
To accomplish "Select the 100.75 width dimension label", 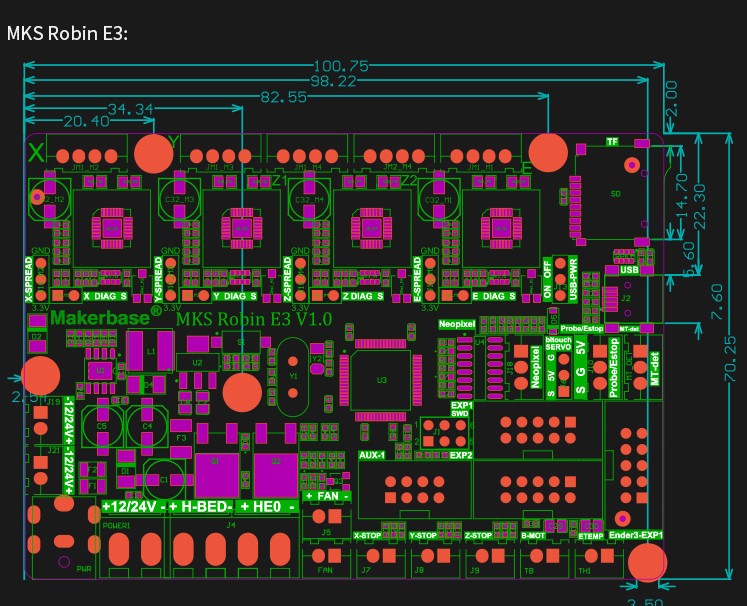I will click(x=341, y=66).
